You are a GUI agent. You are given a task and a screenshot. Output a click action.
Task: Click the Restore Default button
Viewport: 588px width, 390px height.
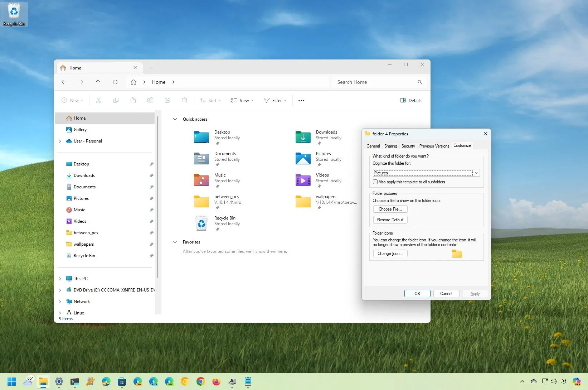point(390,220)
